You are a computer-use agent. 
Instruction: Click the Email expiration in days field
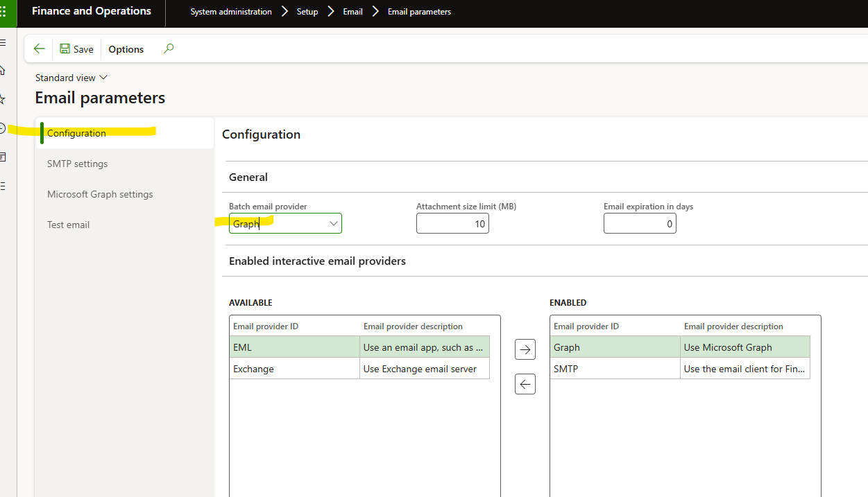[x=640, y=223]
